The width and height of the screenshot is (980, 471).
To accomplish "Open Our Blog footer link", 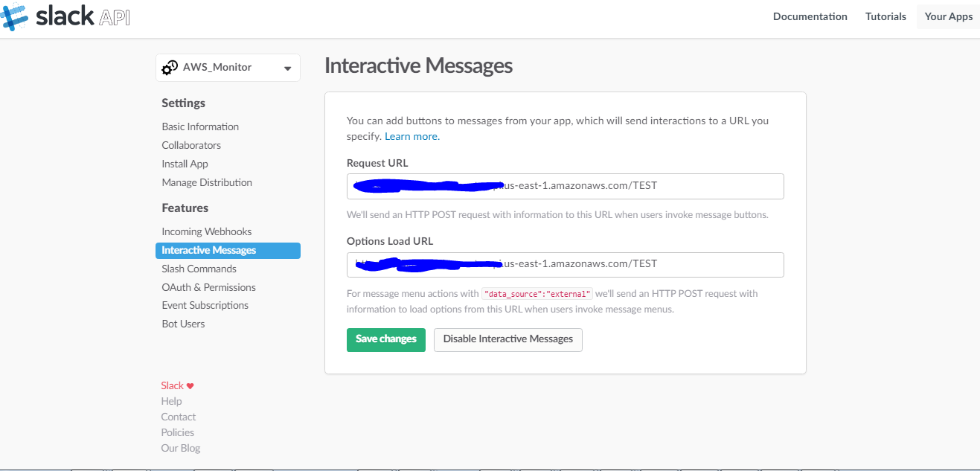I will click(181, 448).
